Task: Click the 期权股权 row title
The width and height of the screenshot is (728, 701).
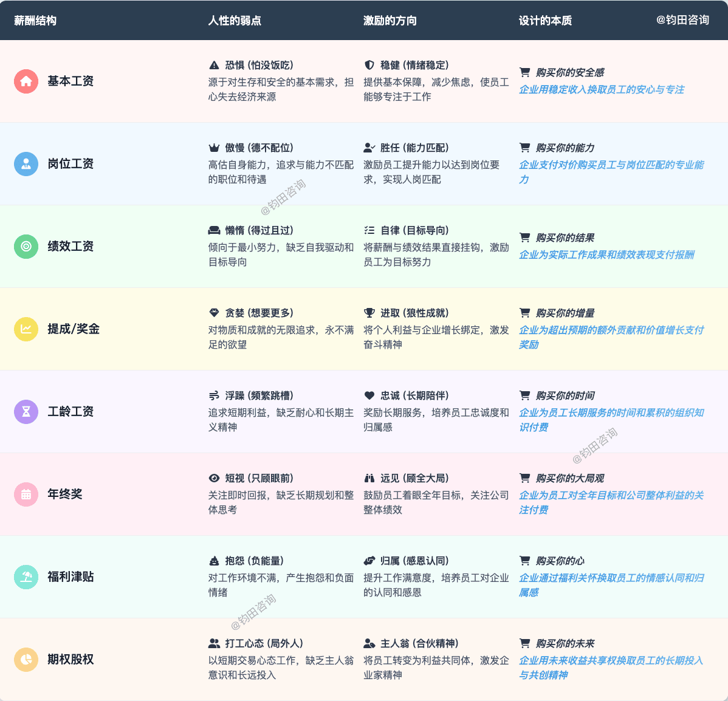Action: [70, 660]
